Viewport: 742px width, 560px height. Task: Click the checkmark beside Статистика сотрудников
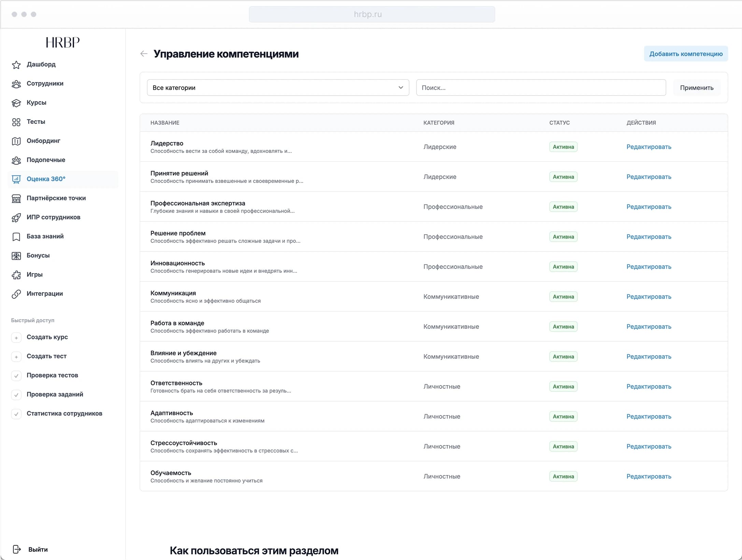(x=16, y=414)
